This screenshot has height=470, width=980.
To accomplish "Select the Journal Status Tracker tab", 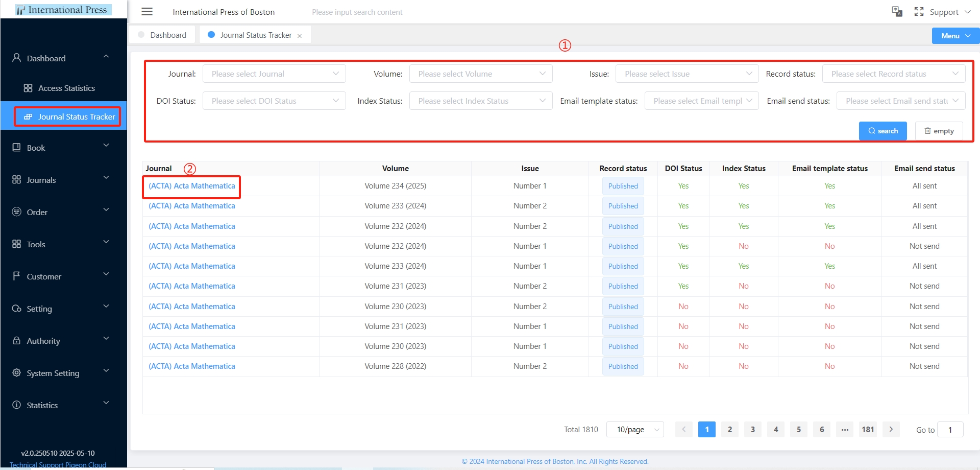I will pos(256,35).
